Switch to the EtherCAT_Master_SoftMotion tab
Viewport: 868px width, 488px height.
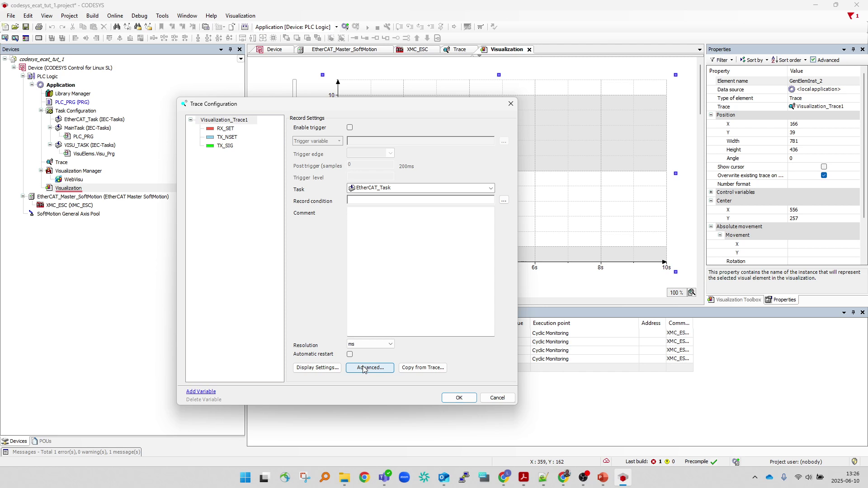pos(344,50)
